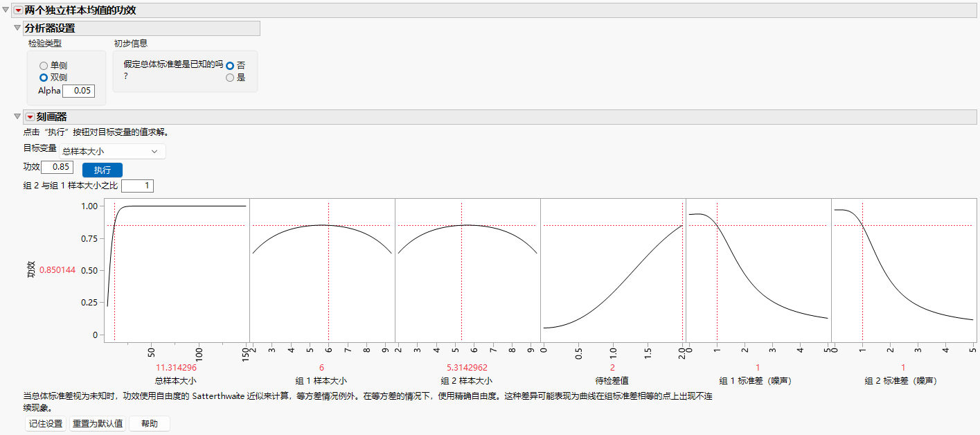Viewport: 980px width, 435px height.
Task: Click the 组 2 标准差 value 1
Action: [903, 368]
